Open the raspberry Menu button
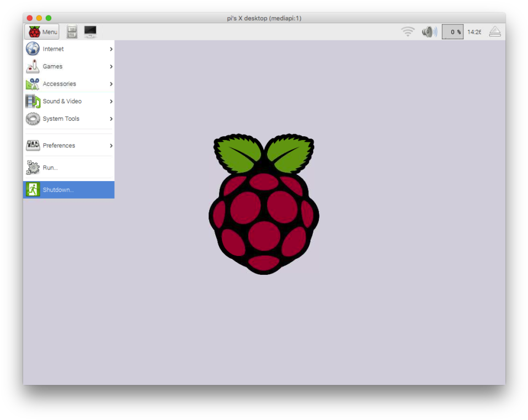 tap(42, 32)
